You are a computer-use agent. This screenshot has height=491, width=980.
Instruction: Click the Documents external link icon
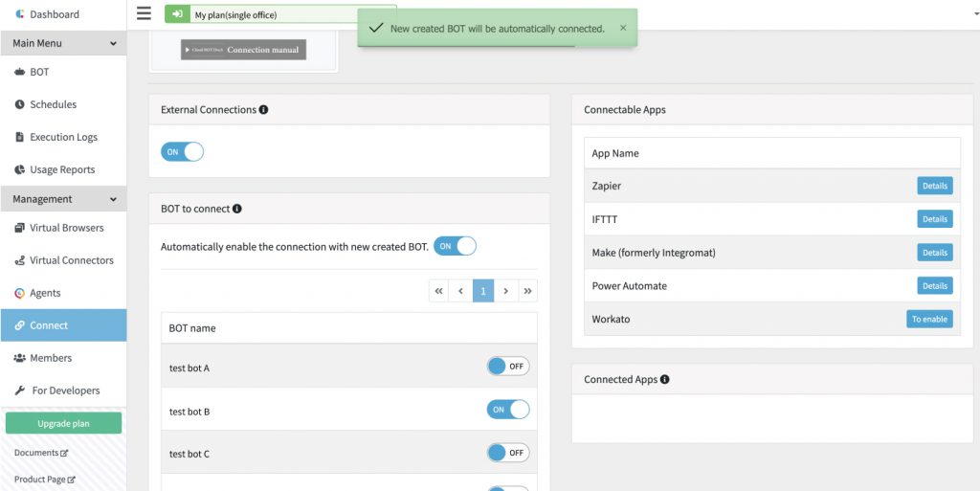point(64,453)
